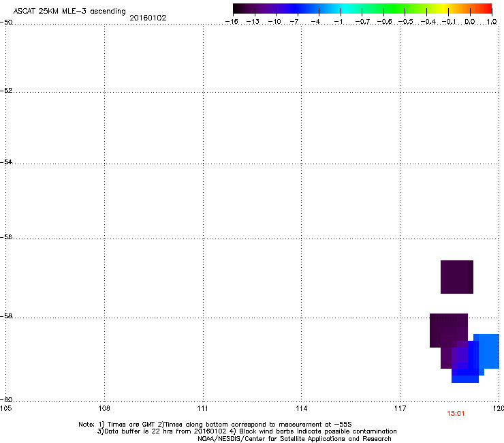
Task: Click the colorbar label 0.0
Action: coord(470,22)
